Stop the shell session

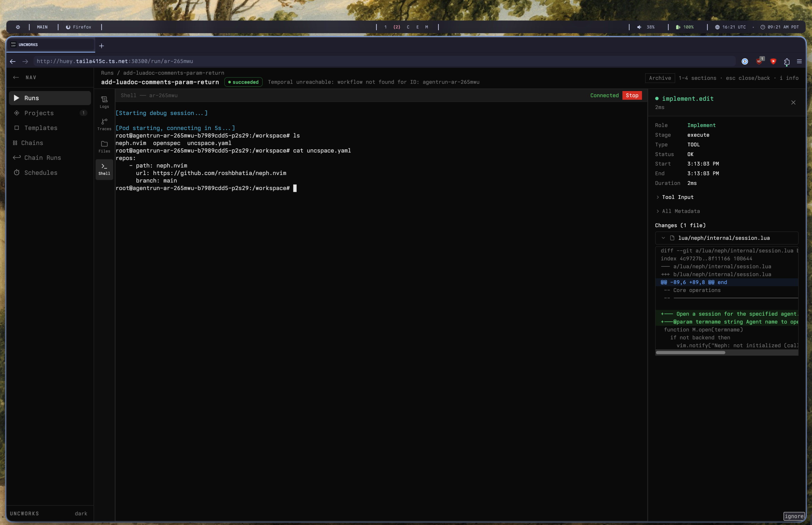click(632, 95)
